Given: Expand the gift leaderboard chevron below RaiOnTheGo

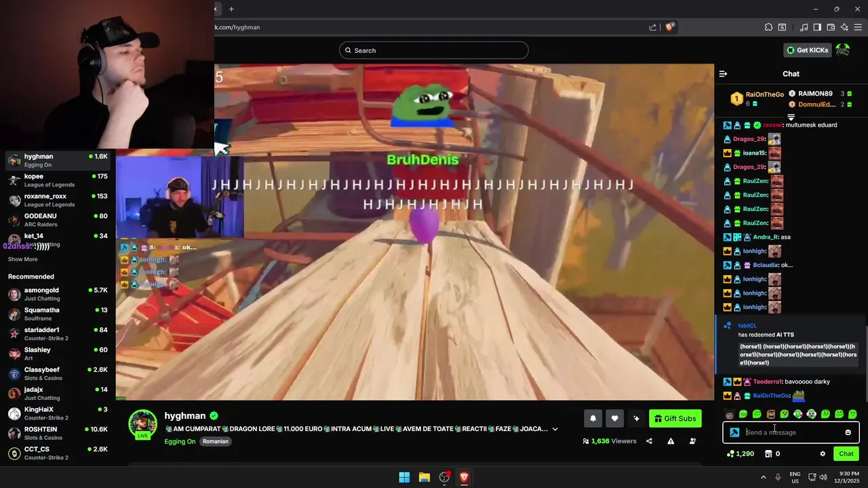Looking at the screenshot, I should 791,117.
